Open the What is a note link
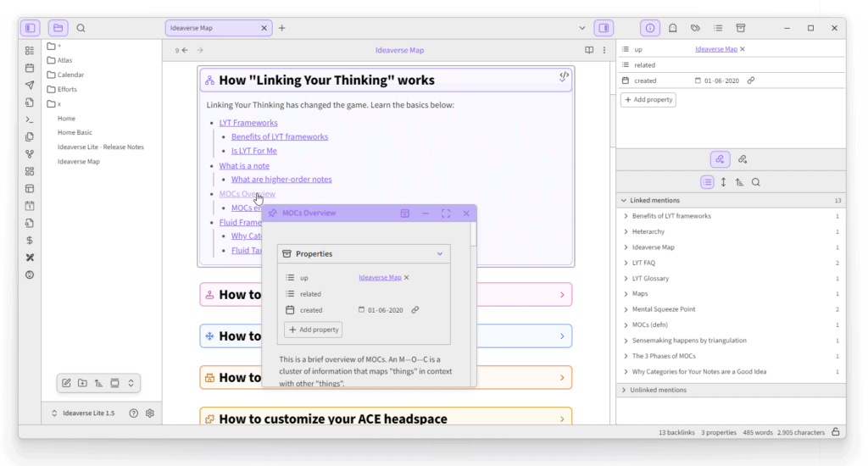Viewport: 868px width, 466px height. point(244,165)
